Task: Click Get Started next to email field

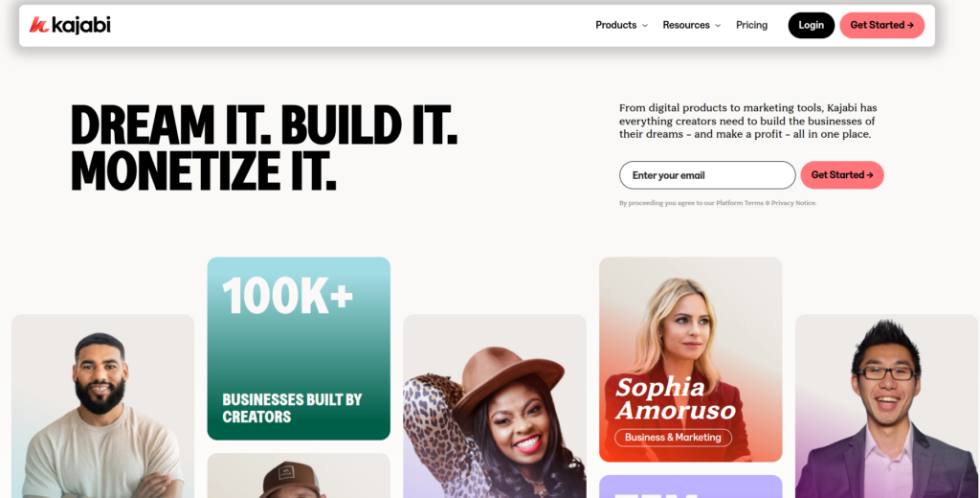Action: tap(842, 175)
